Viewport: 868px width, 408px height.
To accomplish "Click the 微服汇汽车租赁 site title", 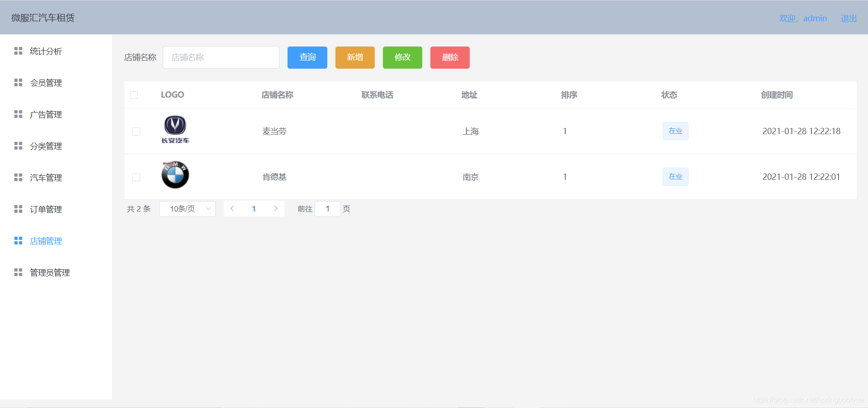I will click(43, 18).
